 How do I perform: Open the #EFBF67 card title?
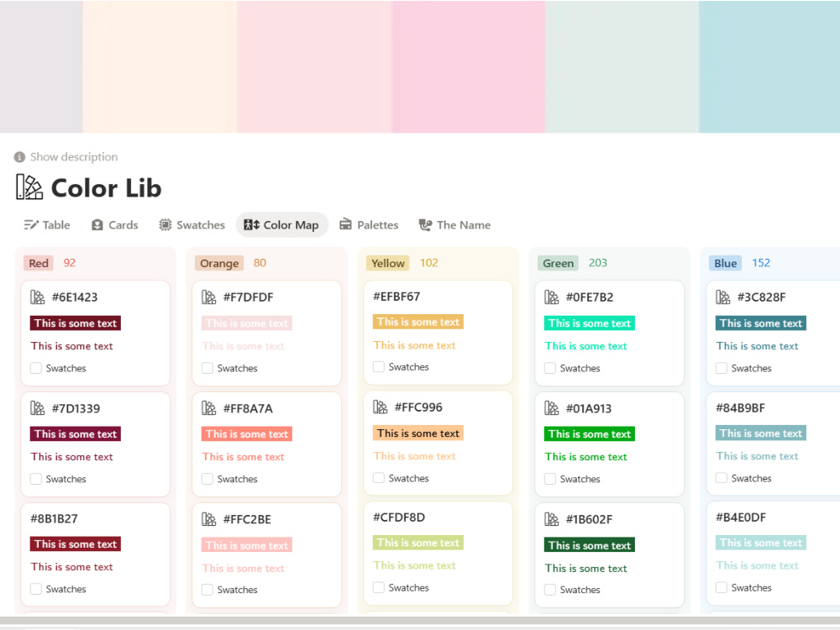(x=396, y=297)
